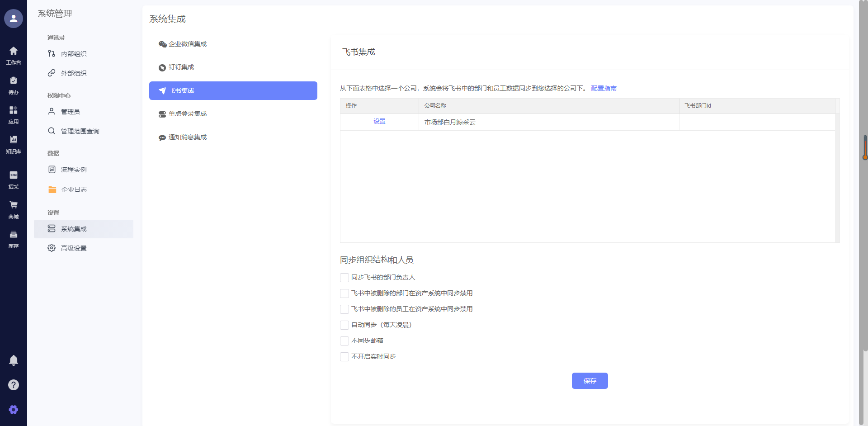Viewport: 868px width, 426px height.
Task: Check the 不同步邮箱 option
Action: click(344, 341)
